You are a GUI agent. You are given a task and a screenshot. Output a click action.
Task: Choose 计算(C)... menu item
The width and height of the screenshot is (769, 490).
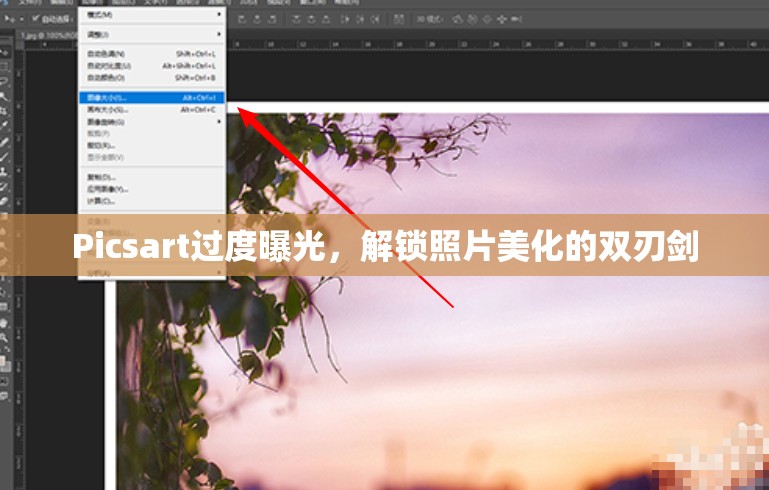tap(152, 201)
